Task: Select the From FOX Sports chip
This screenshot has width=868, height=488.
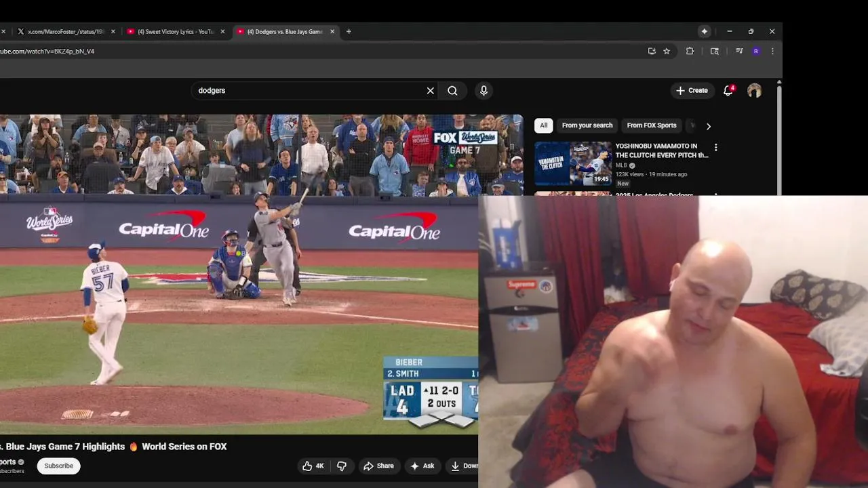Action: [652, 125]
